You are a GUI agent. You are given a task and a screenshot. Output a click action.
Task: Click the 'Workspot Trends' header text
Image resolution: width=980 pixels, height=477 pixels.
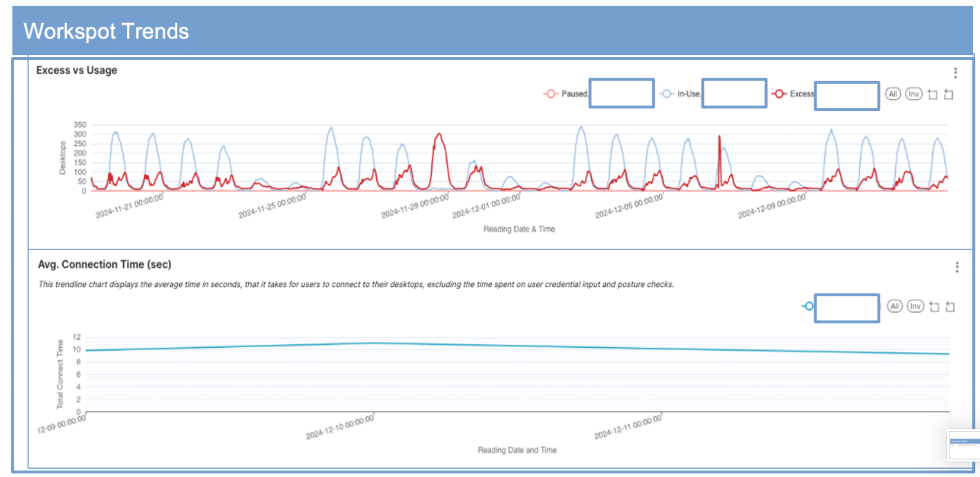[x=106, y=31]
